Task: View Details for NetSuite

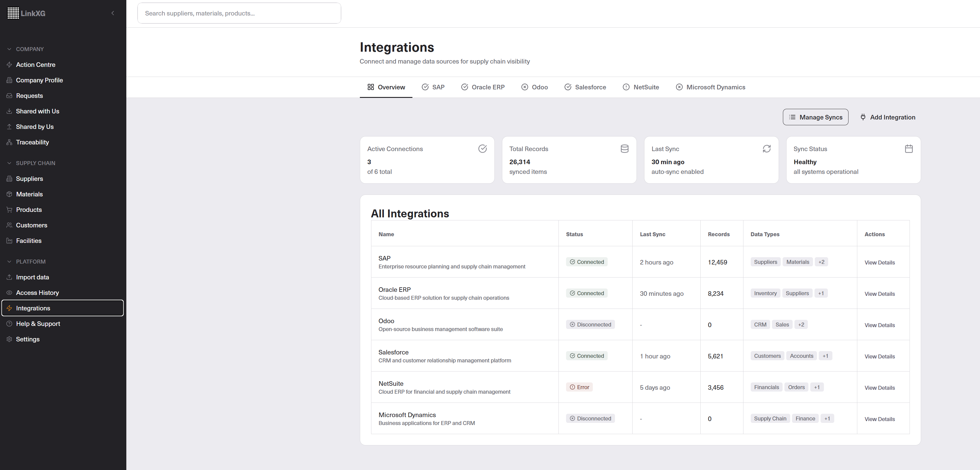Action: pyautogui.click(x=879, y=388)
